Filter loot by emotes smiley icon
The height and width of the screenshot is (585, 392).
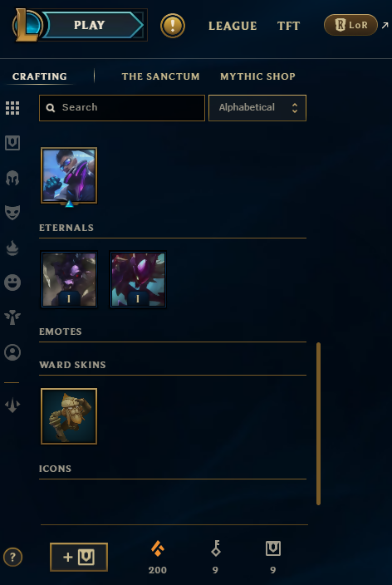click(x=12, y=283)
